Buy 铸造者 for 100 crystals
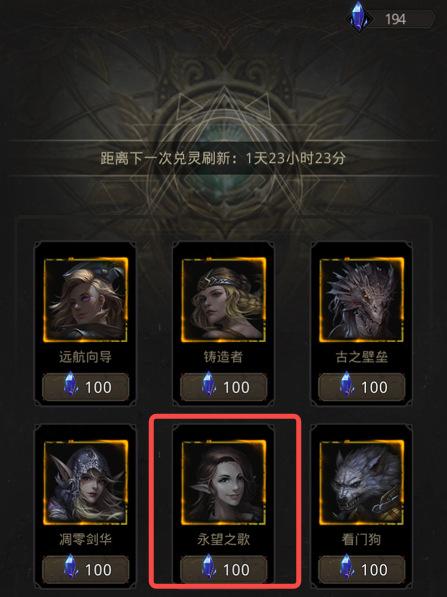447x597 pixels. pyautogui.click(x=224, y=387)
